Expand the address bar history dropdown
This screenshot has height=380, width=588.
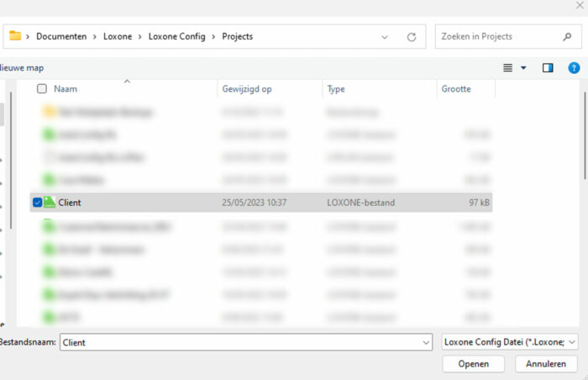click(x=385, y=37)
